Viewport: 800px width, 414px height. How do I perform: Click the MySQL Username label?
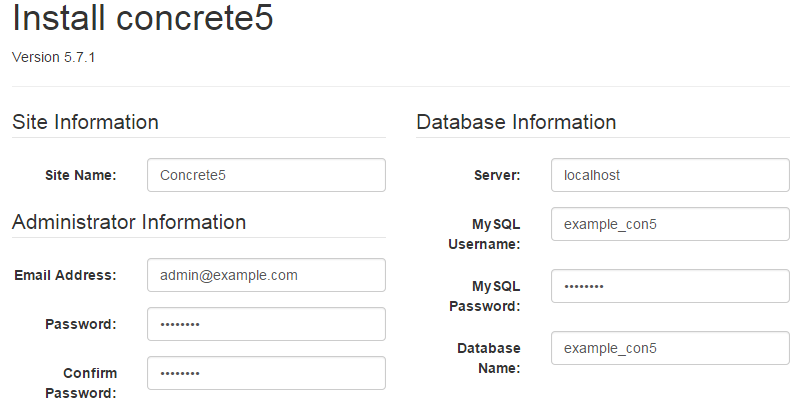pos(484,234)
